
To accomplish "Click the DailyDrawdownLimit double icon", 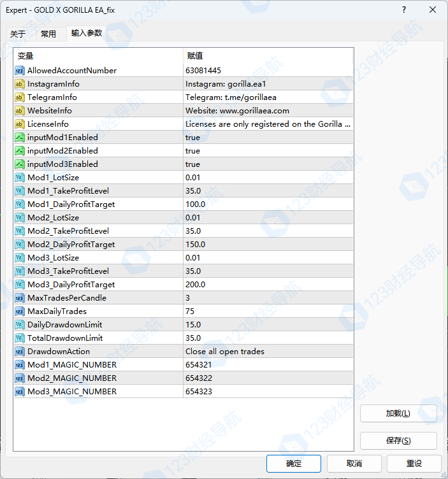I will tap(20, 325).
